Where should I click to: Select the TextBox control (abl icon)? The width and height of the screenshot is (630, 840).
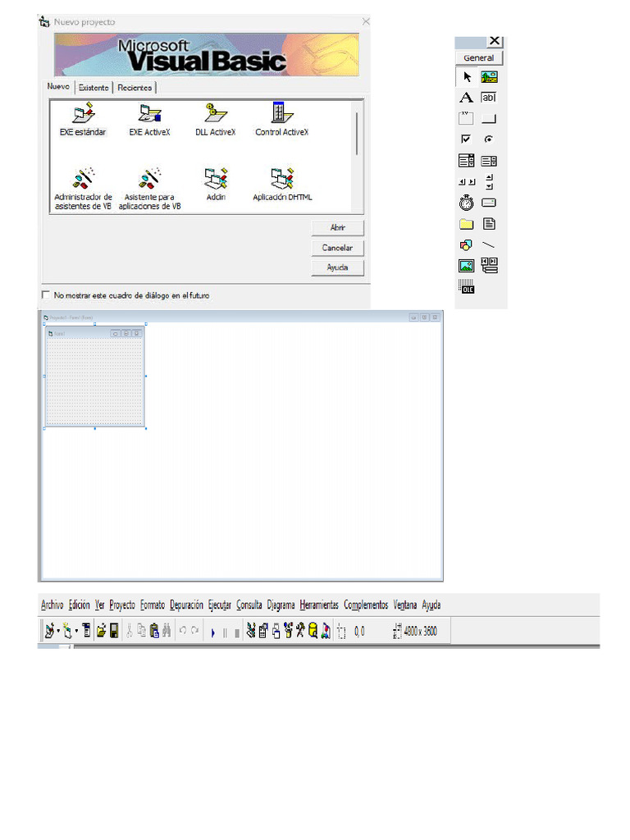click(x=489, y=98)
